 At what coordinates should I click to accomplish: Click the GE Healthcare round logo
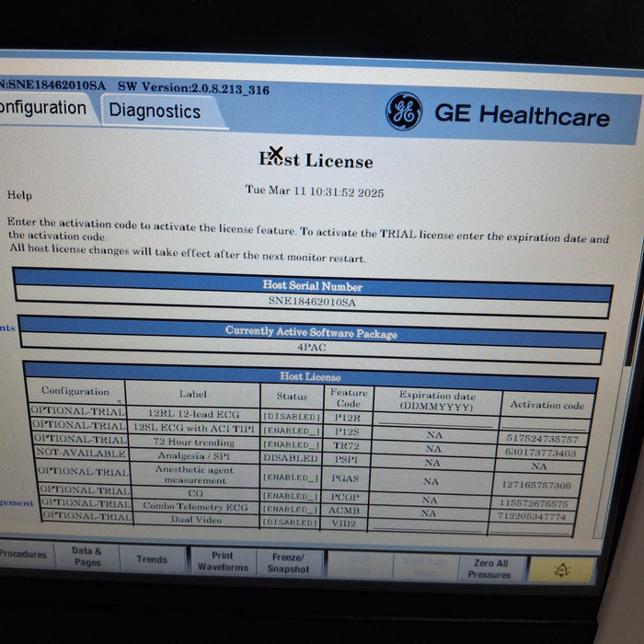[403, 112]
